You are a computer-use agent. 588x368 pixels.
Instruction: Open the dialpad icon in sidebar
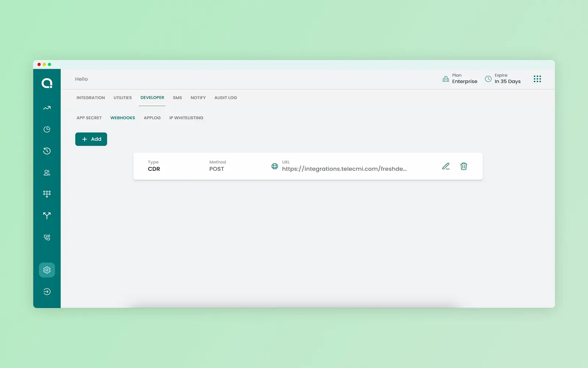click(47, 194)
